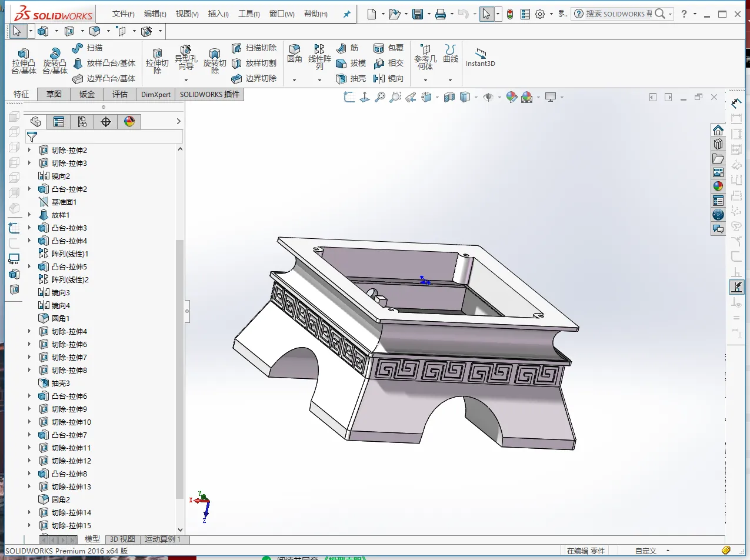The height and width of the screenshot is (560, 750).
Task: Click the Print icon in top toolbar
Action: [x=440, y=14]
